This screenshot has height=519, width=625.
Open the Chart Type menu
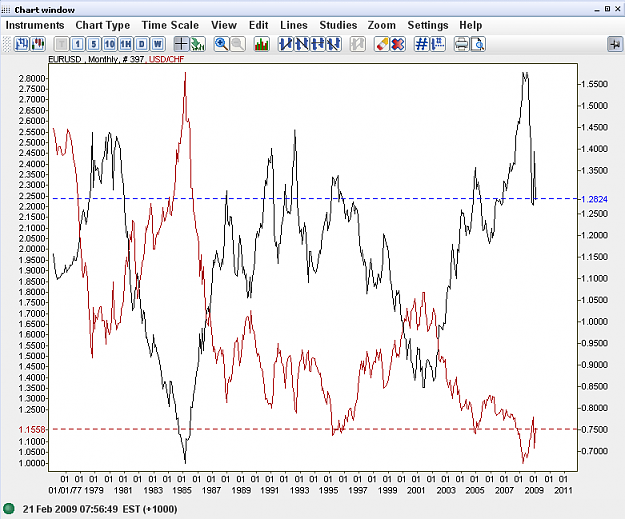coord(103,25)
